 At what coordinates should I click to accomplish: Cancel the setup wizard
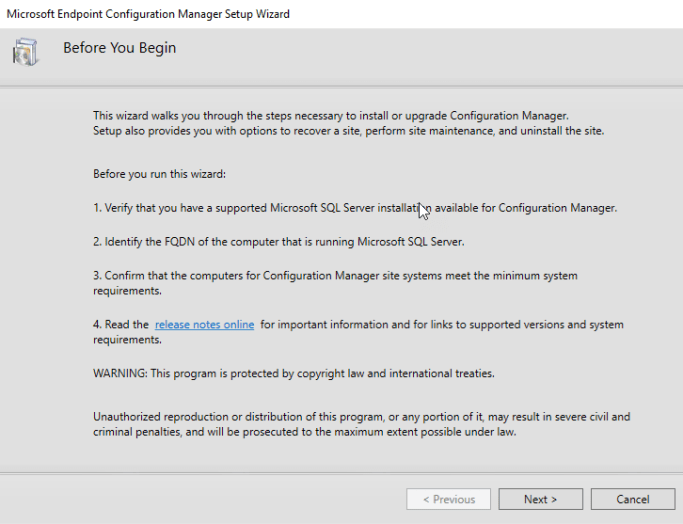[x=632, y=499]
